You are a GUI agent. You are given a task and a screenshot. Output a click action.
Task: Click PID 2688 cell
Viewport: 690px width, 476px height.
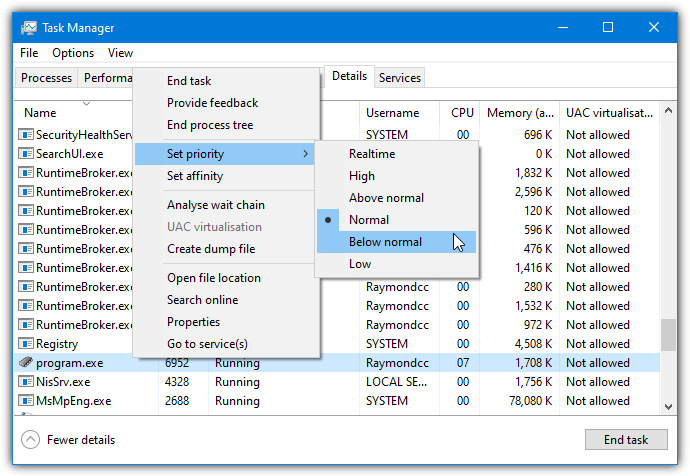[x=176, y=401]
